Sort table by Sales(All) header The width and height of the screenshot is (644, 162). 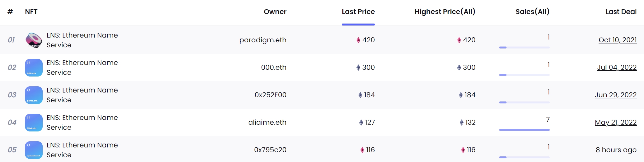pos(532,12)
